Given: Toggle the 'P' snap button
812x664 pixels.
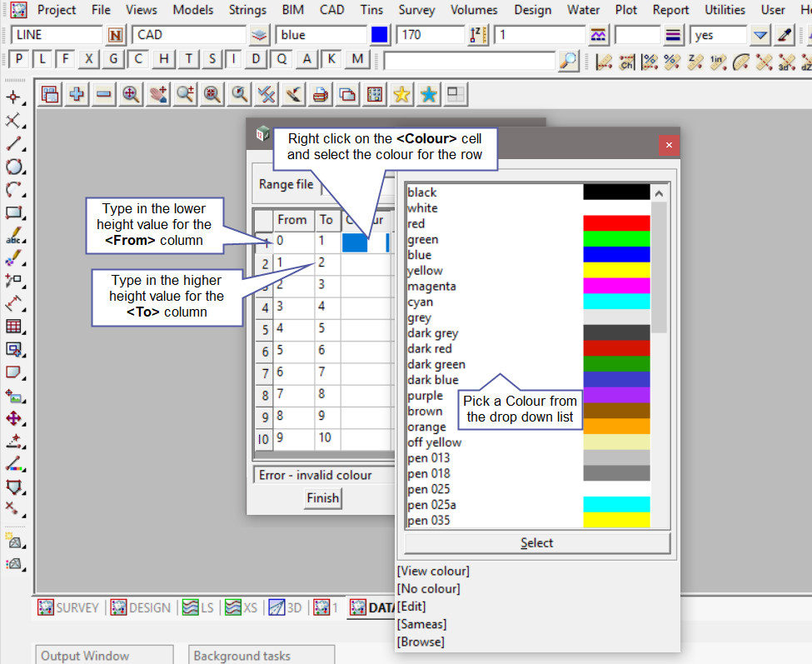Looking at the screenshot, I should (x=18, y=60).
